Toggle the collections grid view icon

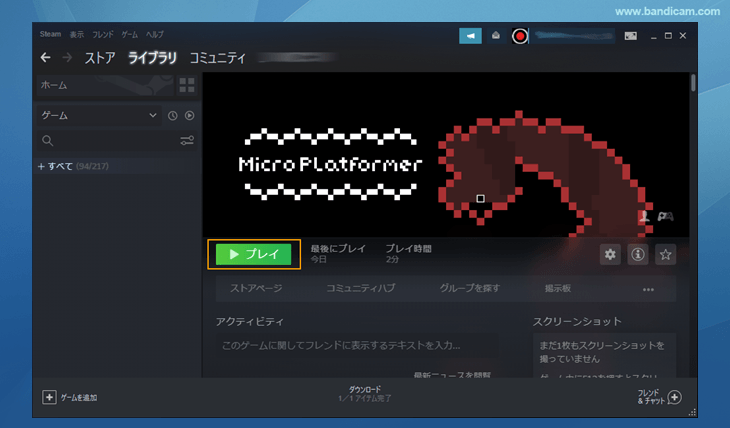coord(187,85)
